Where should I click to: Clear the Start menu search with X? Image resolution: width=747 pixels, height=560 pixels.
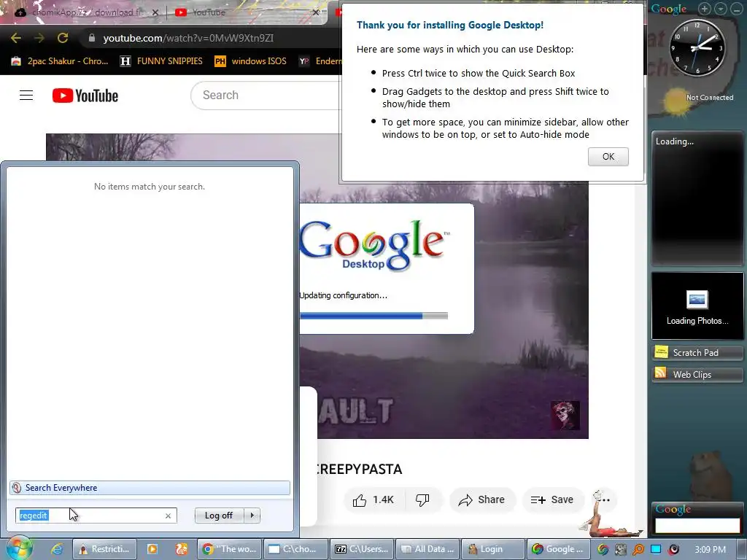pyautogui.click(x=168, y=516)
